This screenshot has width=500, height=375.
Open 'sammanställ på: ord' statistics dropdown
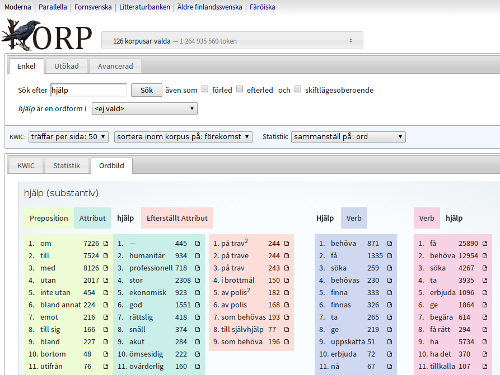point(348,137)
